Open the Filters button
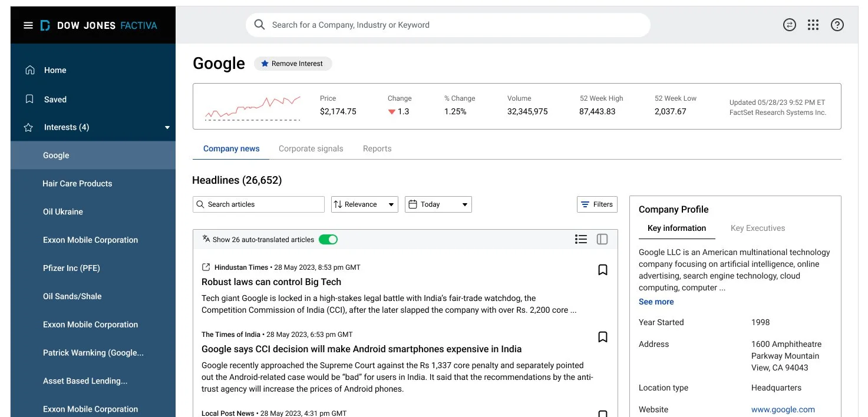Image resolution: width=868 pixels, height=417 pixels. click(x=597, y=204)
